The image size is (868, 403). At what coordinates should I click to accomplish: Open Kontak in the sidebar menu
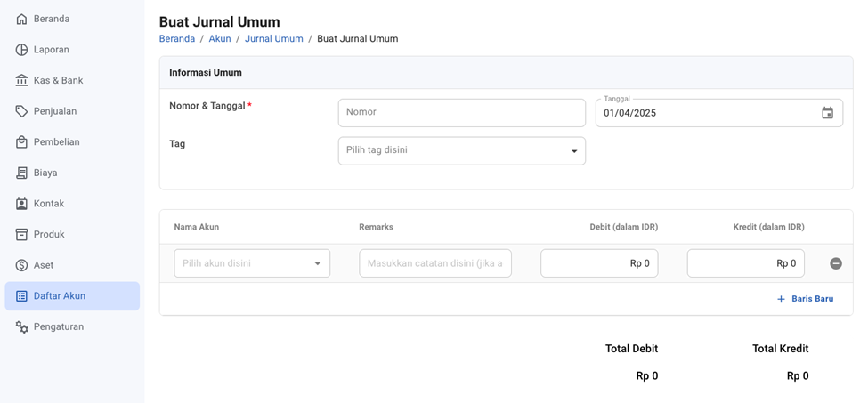click(49, 204)
